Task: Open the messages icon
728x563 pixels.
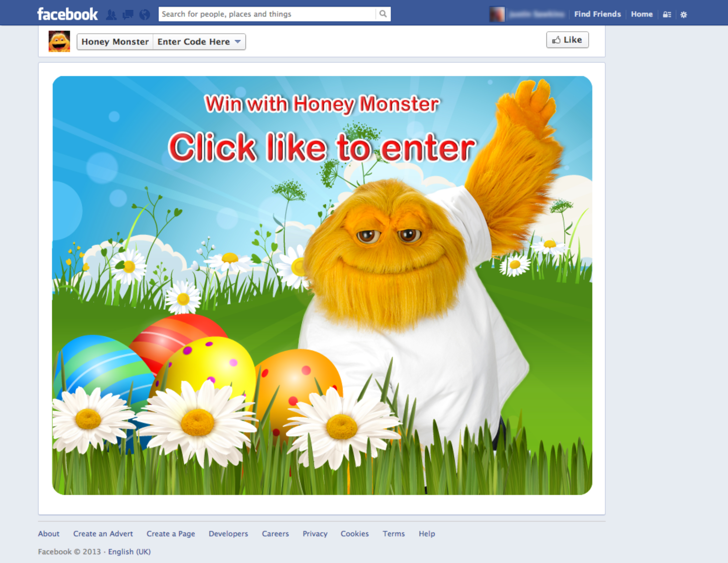Action: 128,15
